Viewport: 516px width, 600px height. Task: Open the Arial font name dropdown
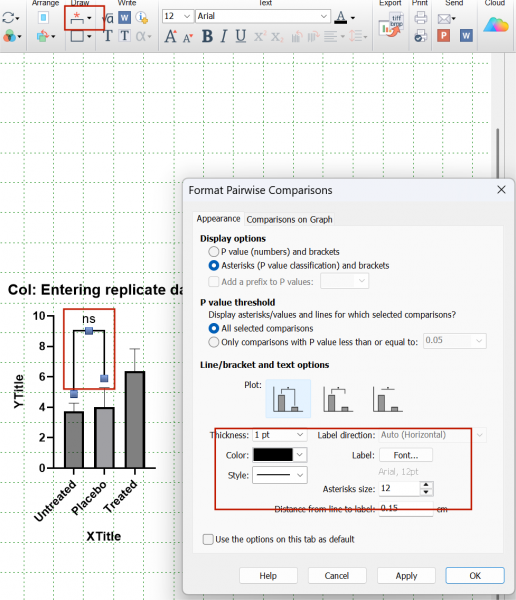(x=263, y=16)
